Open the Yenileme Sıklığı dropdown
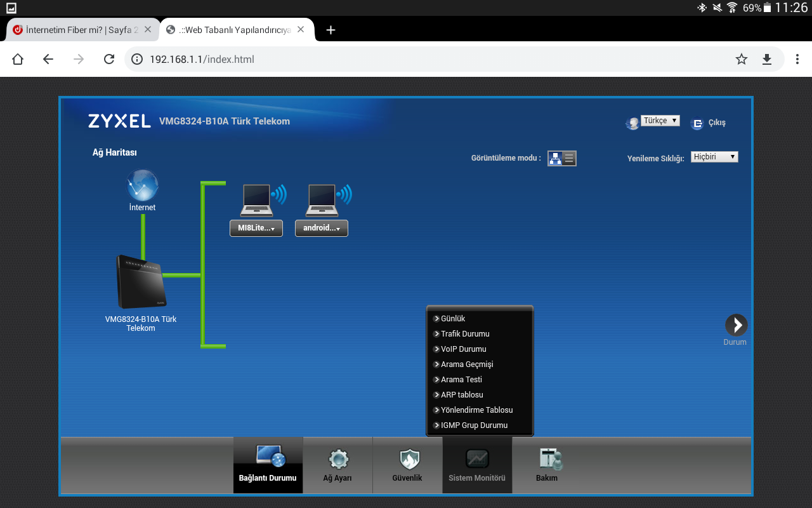The image size is (812, 508). pyautogui.click(x=714, y=157)
